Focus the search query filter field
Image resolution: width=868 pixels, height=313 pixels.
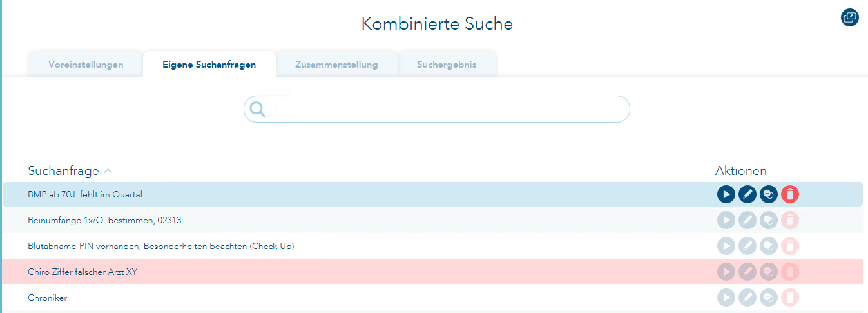click(445, 109)
